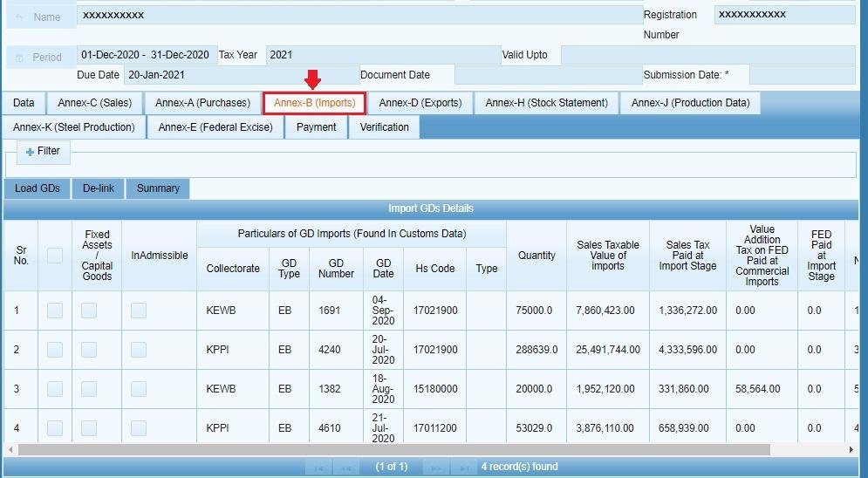Open Annex-K (Steel Production) tab
This screenshot has height=478, width=868.
pos(74,127)
